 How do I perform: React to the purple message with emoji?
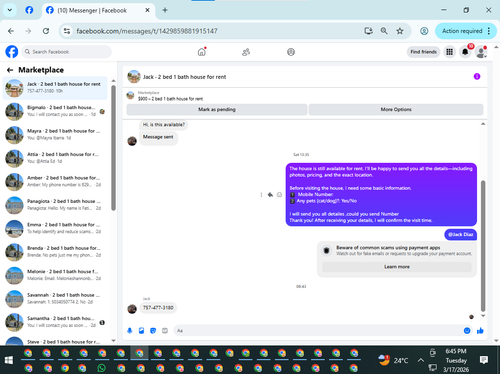[x=279, y=195]
